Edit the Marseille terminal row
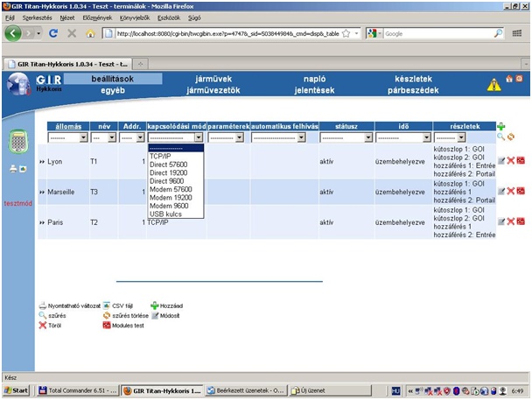This screenshot has height=400, width=532. [501, 192]
